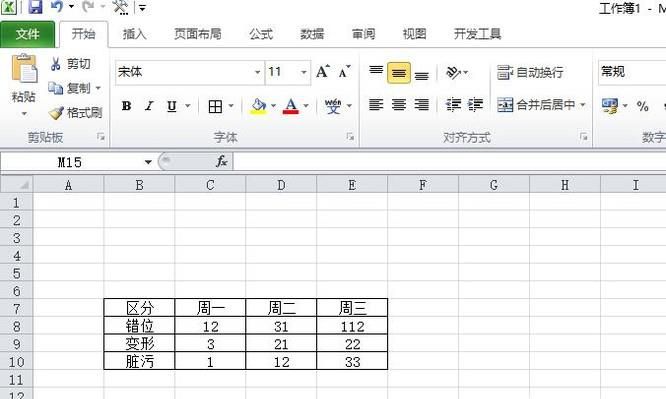Expand the Borders dropdown arrow
The height and width of the screenshot is (399, 666).
tap(231, 106)
